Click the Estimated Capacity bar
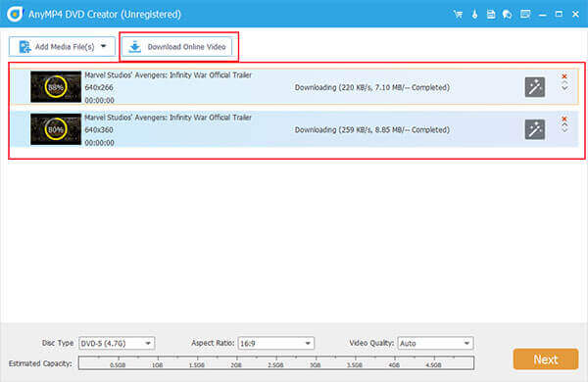The height and width of the screenshot is (382, 588). (276, 362)
